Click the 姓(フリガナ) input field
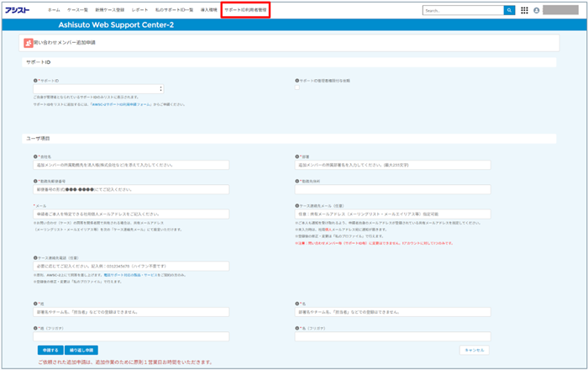Image resolution: width=588 pixels, height=370 pixels. tap(131, 336)
